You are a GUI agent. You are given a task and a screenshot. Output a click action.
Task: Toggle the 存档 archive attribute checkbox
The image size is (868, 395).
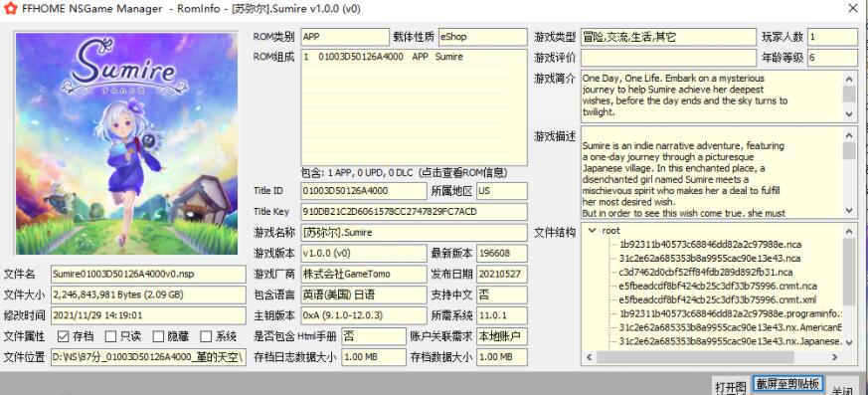pyautogui.click(x=63, y=336)
